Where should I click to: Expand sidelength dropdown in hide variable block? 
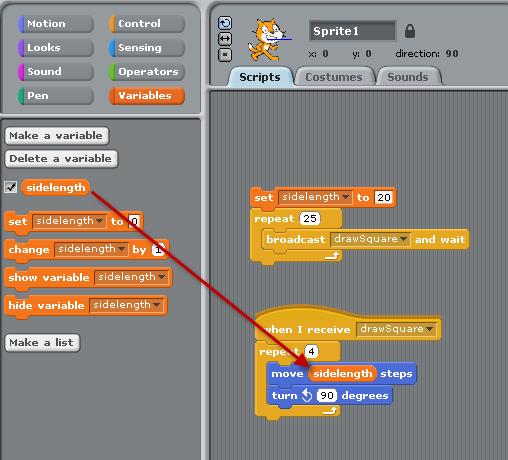(x=126, y=305)
